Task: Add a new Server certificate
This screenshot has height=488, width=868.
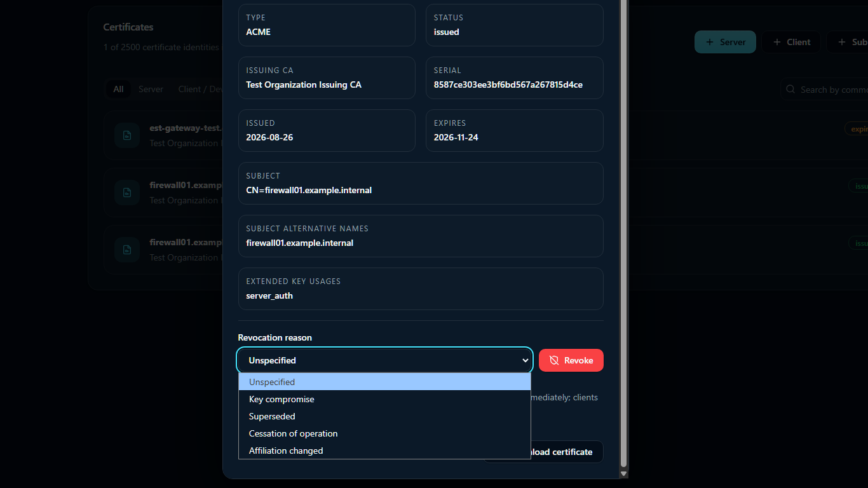Action: [725, 42]
